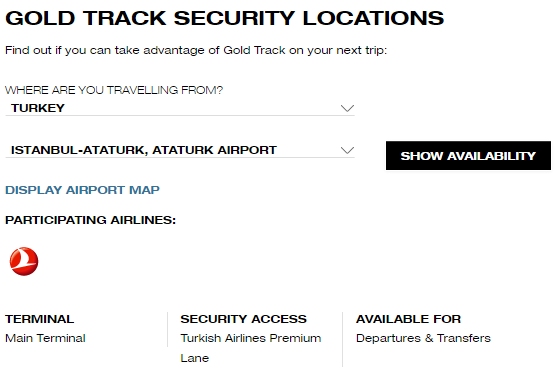Screen dimensions: 555x374
Task: Click the SHOW AVAILABILITY button
Action: pyautogui.click(x=468, y=156)
